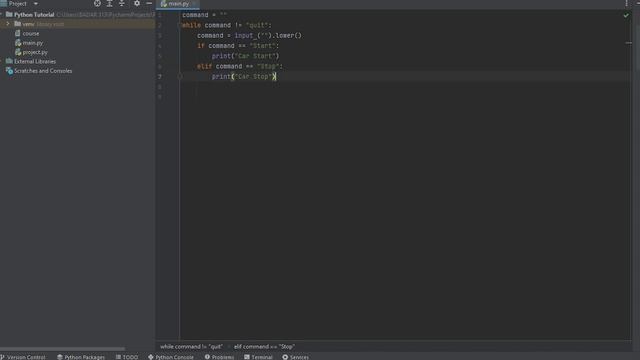Image resolution: width=640 pixels, height=360 pixels.
Task: Click the Select Opened File target icon
Action: click(x=97, y=4)
